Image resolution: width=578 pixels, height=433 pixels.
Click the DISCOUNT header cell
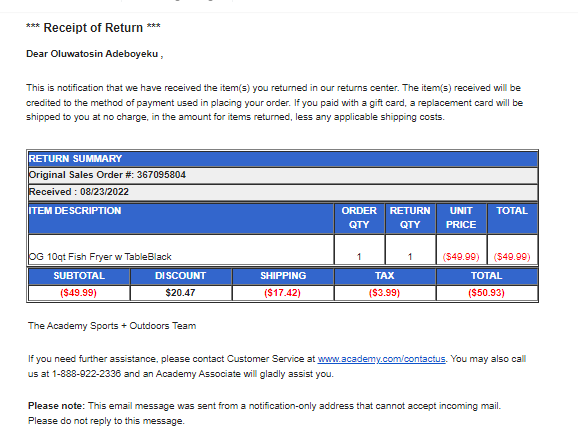click(x=181, y=276)
